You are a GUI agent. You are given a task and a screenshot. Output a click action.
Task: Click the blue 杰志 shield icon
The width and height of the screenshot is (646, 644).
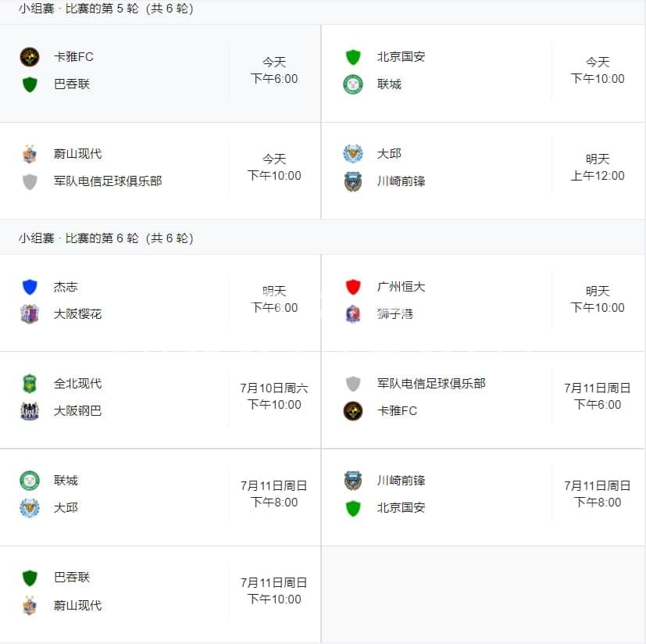click(x=30, y=287)
